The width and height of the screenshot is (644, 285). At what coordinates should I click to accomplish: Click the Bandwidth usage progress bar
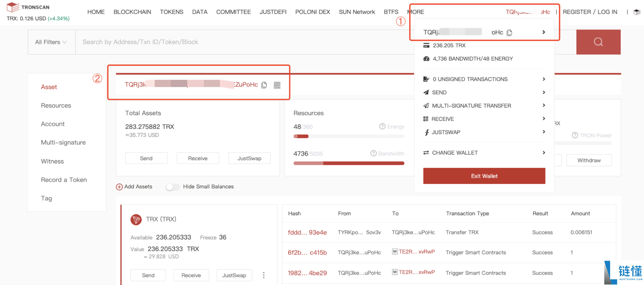(349, 163)
